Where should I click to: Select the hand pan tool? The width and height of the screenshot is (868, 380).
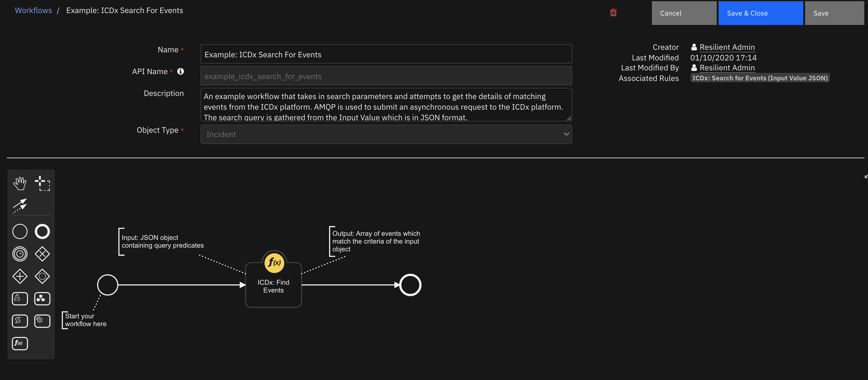click(x=20, y=184)
